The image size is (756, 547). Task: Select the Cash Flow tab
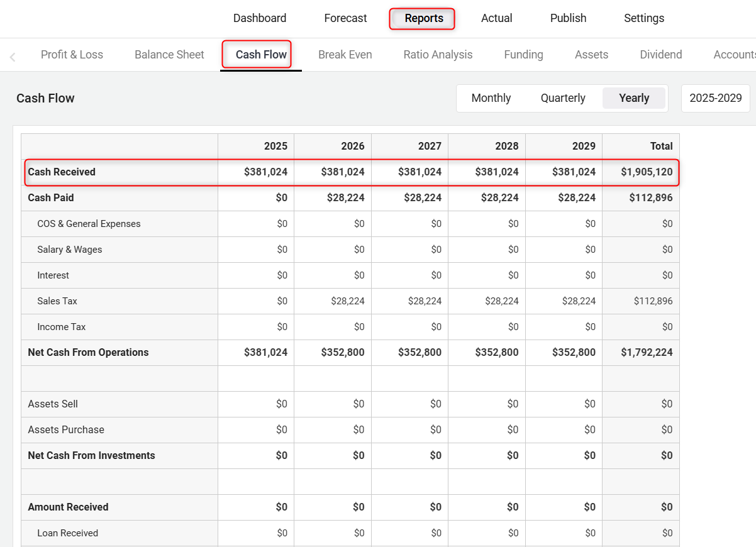(x=261, y=55)
